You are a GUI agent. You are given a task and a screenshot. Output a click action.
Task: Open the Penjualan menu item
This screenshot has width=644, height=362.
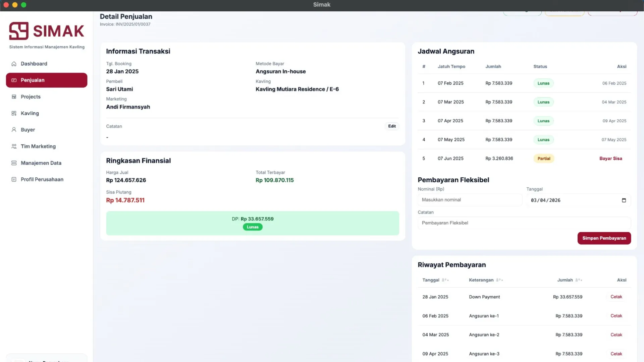[47, 80]
